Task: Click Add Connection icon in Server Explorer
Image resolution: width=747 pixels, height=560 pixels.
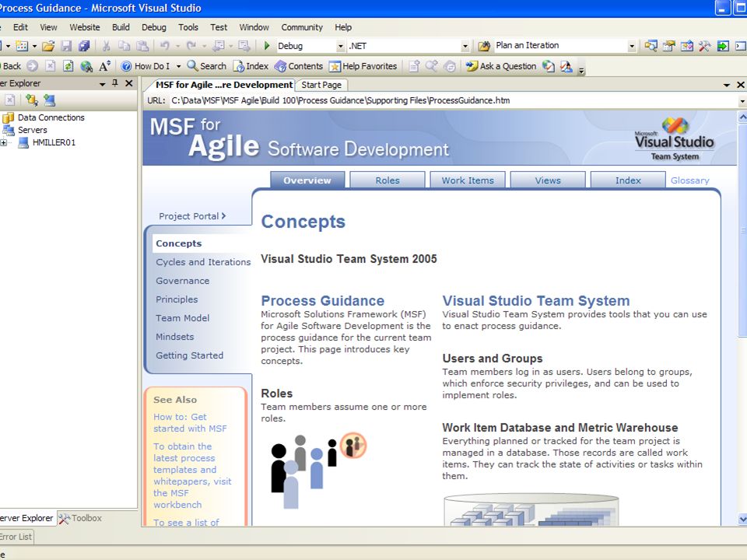Action: coord(32,100)
